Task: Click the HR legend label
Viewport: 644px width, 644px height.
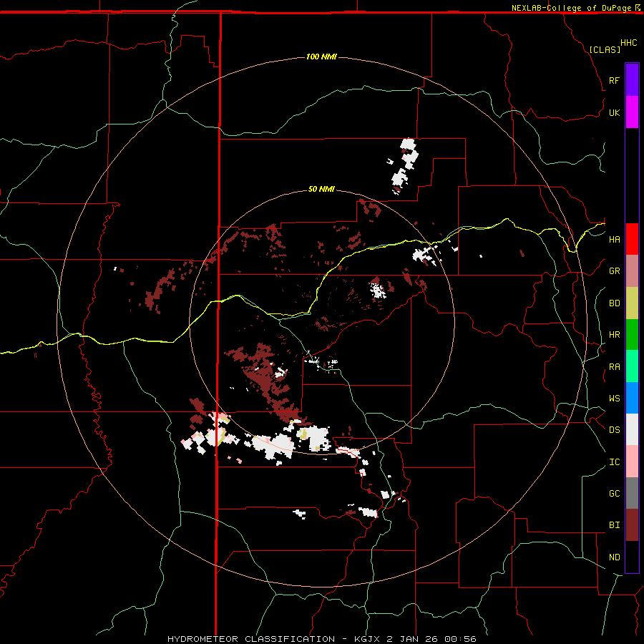Action: point(614,335)
